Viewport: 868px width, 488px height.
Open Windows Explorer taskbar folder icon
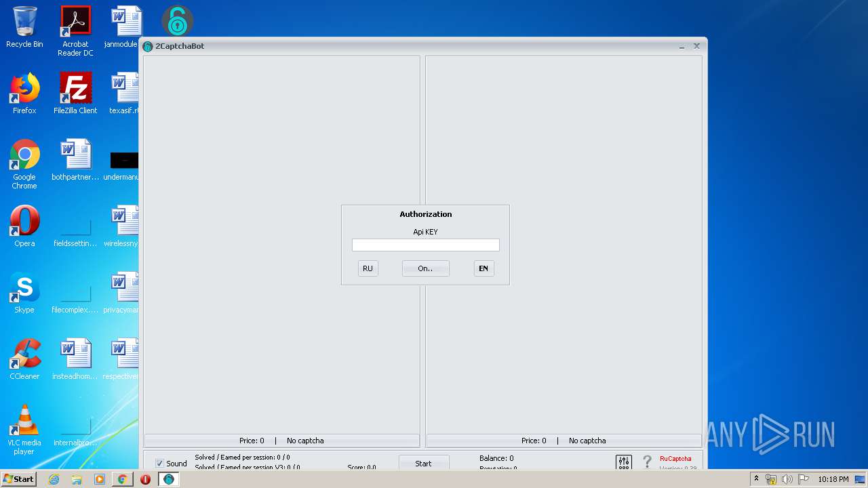click(77, 479)
